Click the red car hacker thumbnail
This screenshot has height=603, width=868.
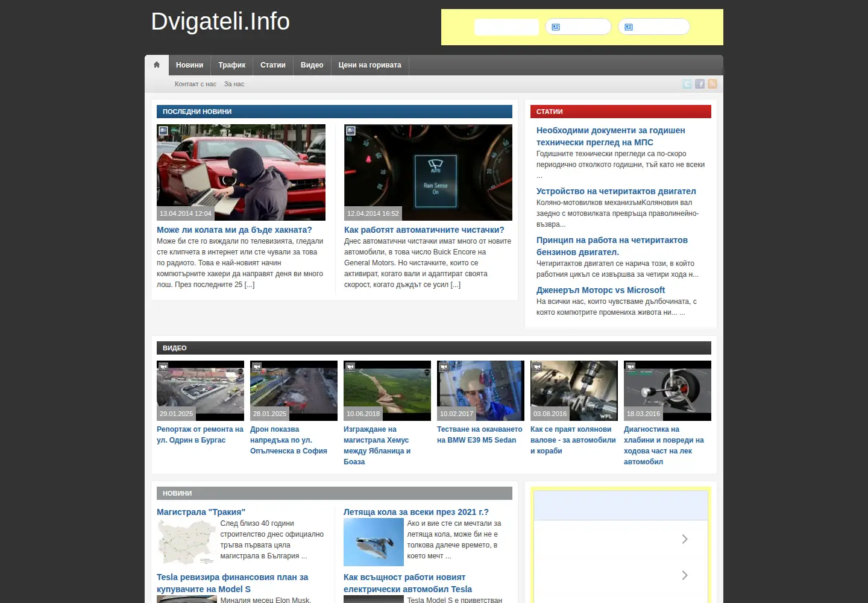241,172
